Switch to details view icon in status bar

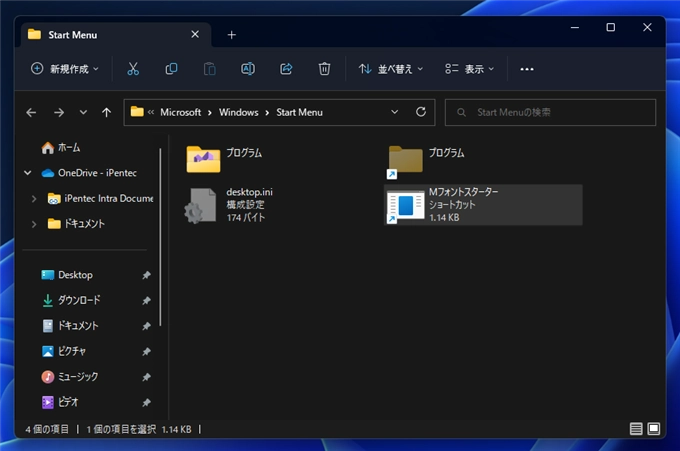click(636, 429)
